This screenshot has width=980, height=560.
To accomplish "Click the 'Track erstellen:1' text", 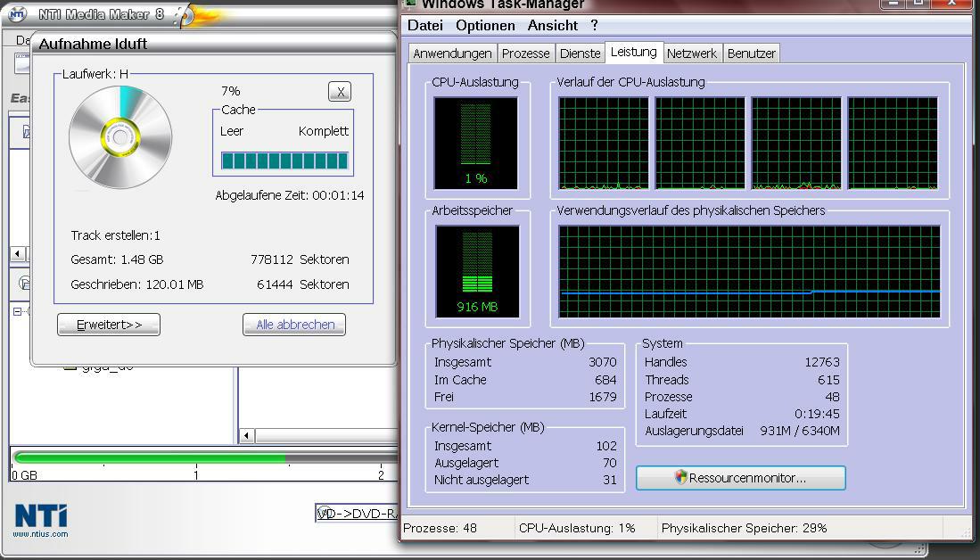I will tap(116, 235).
